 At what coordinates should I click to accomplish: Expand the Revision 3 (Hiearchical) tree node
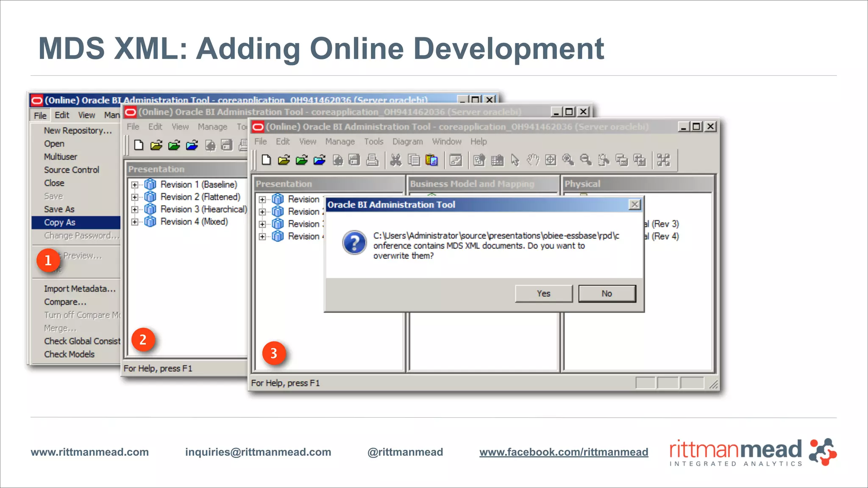tap(135, 209)
